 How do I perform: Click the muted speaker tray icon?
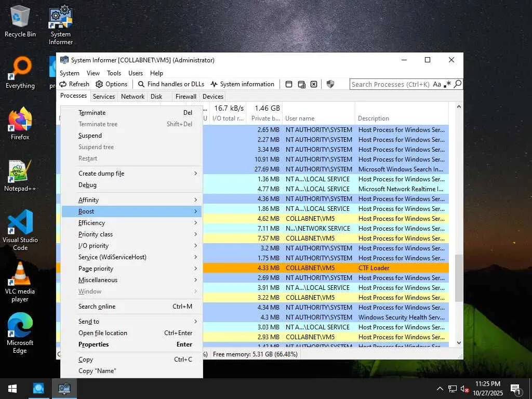pos(464,389)
